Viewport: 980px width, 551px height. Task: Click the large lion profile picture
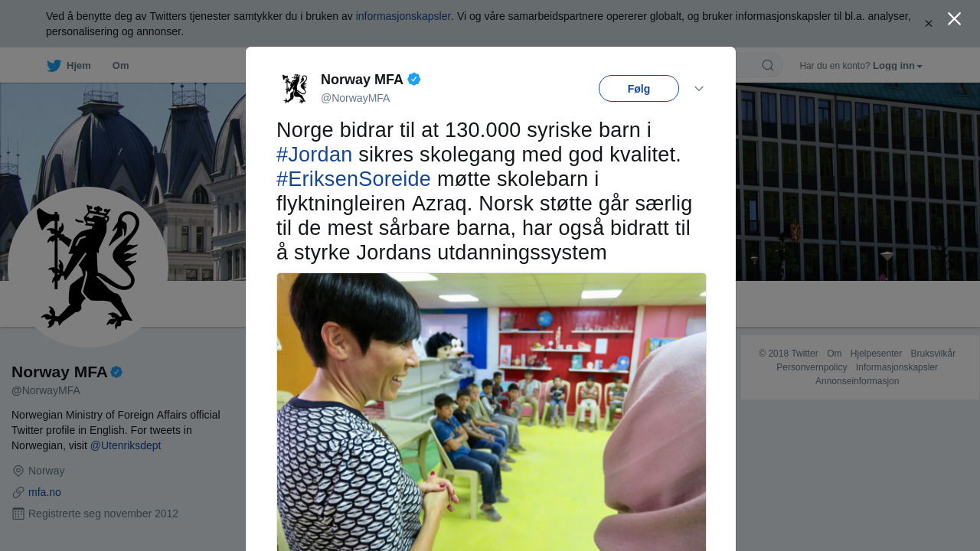click(x=88, y=267)
